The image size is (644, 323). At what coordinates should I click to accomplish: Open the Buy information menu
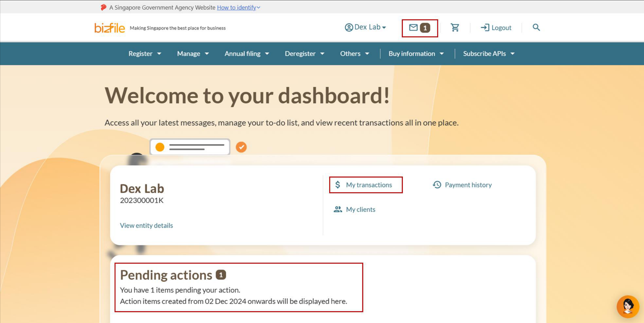click(x=416, y=54)
